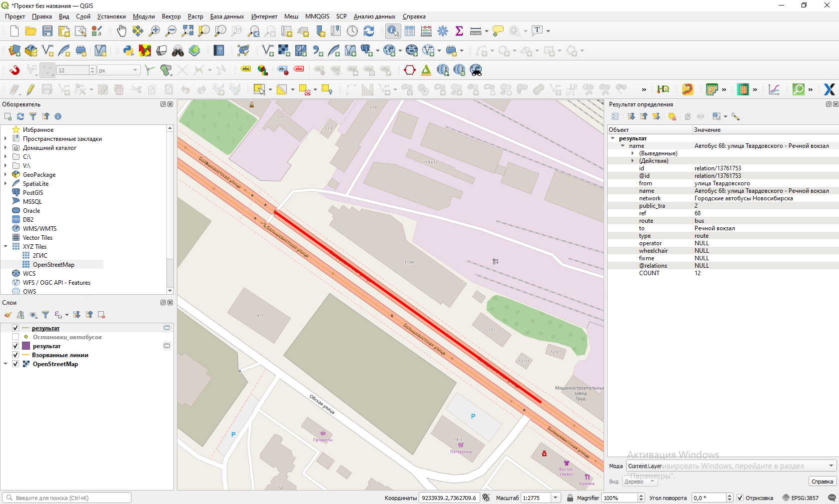Open the Растр menu
The width and height of the screenshot is (839, 504).
coord(195,16)
